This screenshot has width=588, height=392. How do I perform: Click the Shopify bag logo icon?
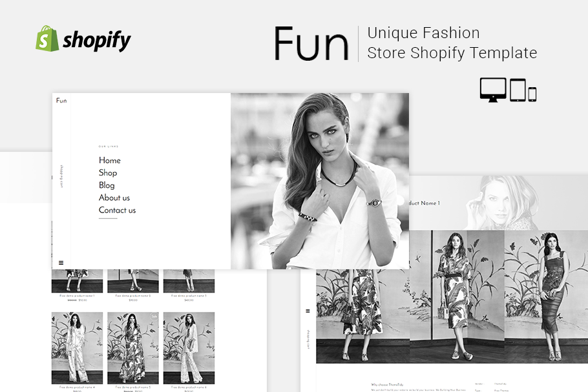tap(47, 38)
